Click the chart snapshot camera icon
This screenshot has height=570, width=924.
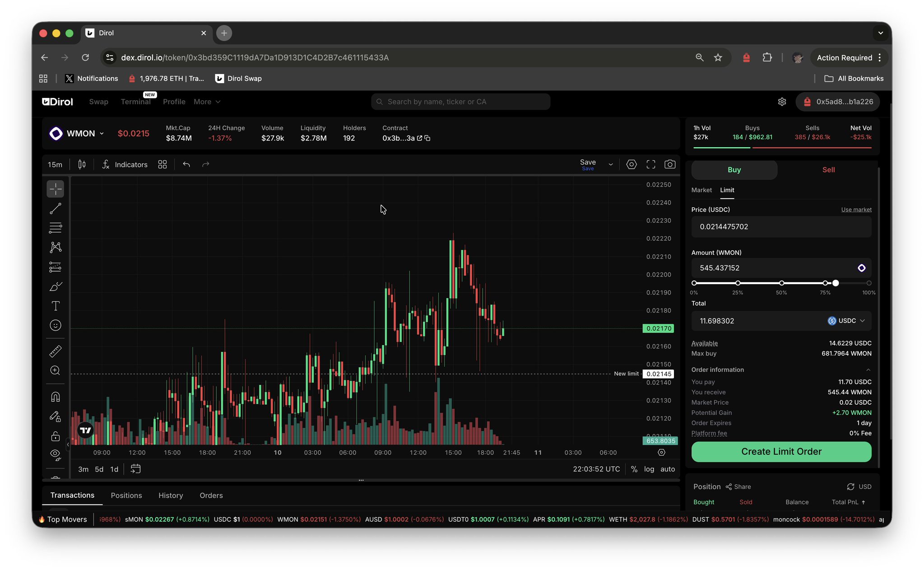(x=670, y=164)
